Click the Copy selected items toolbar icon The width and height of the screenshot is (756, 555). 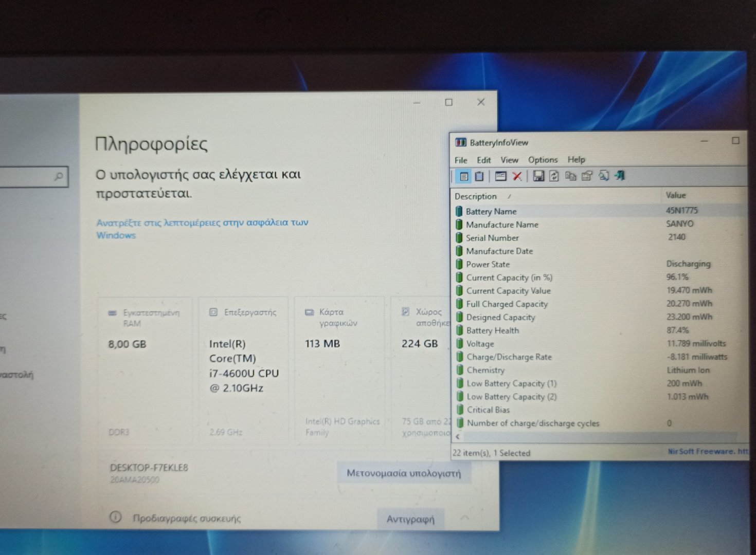click(x=570, y=176)
